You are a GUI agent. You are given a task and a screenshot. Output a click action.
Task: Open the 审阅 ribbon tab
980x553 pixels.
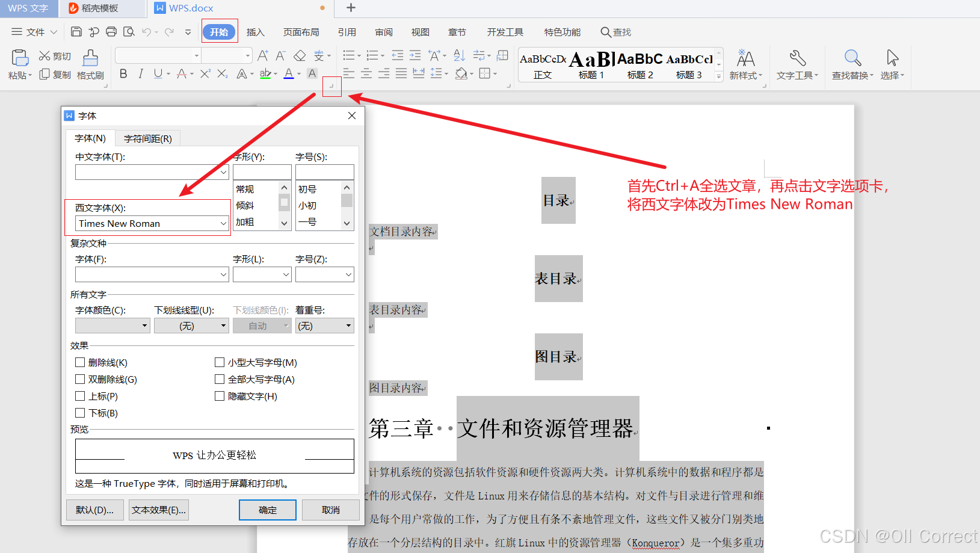pos(384,32)
